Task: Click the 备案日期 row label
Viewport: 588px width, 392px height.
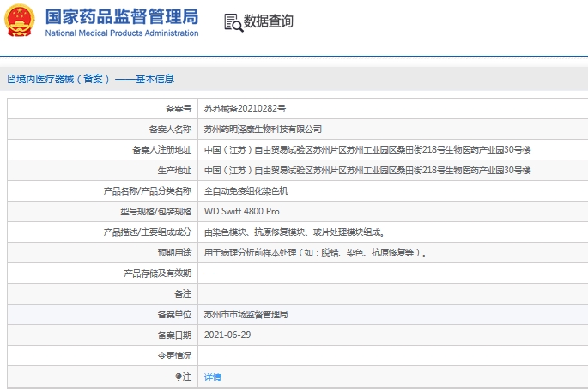Action: pos(174,335)
